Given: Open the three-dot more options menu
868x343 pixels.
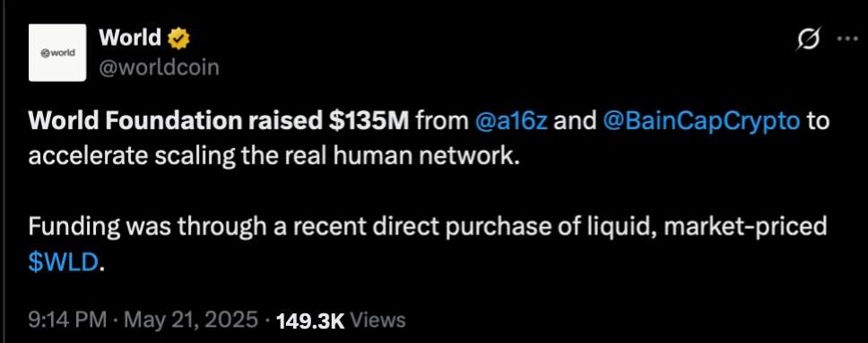Looking at the screenshot, I should tap(847, 39).
